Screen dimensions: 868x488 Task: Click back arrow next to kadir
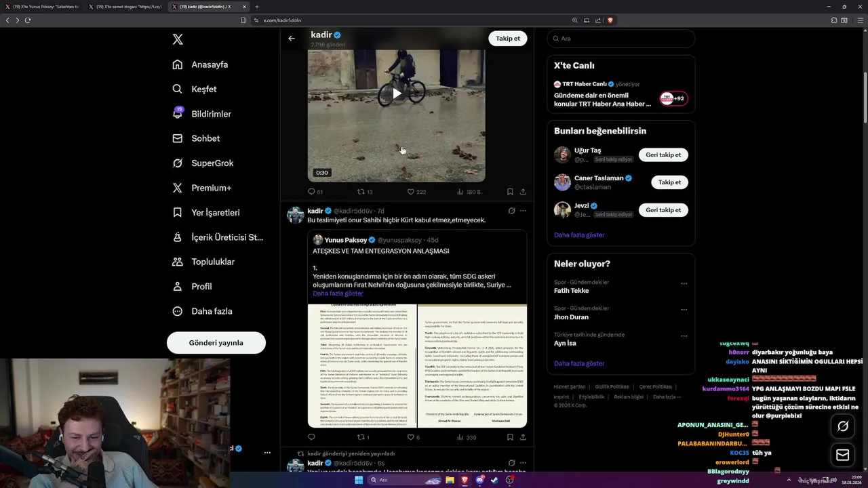292,39
